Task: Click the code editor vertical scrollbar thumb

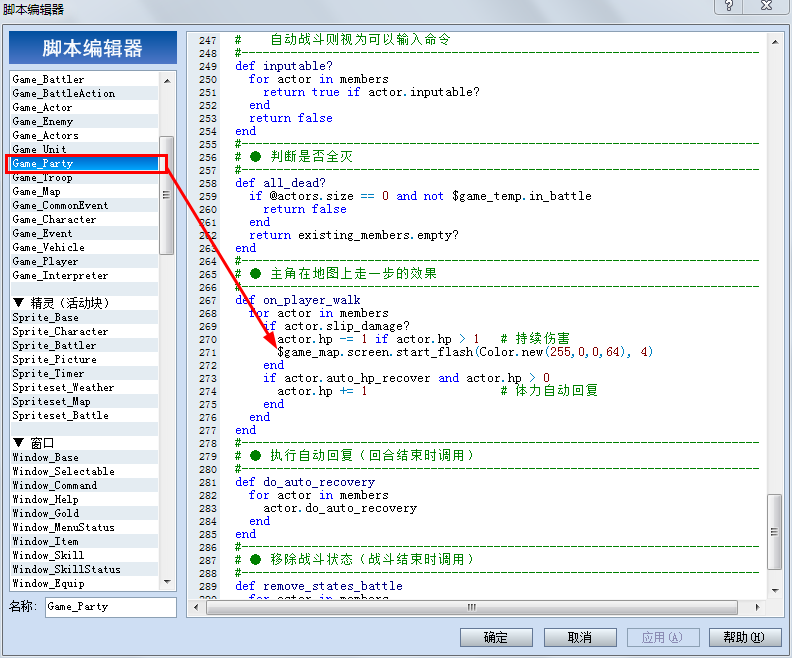Action: tap(774, 531)
